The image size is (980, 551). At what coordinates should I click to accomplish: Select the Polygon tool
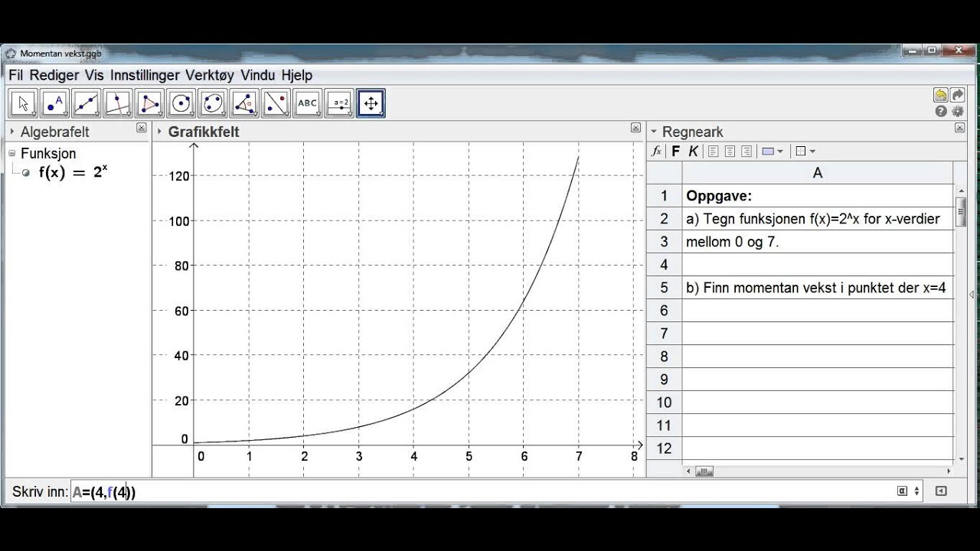(149, 103)
